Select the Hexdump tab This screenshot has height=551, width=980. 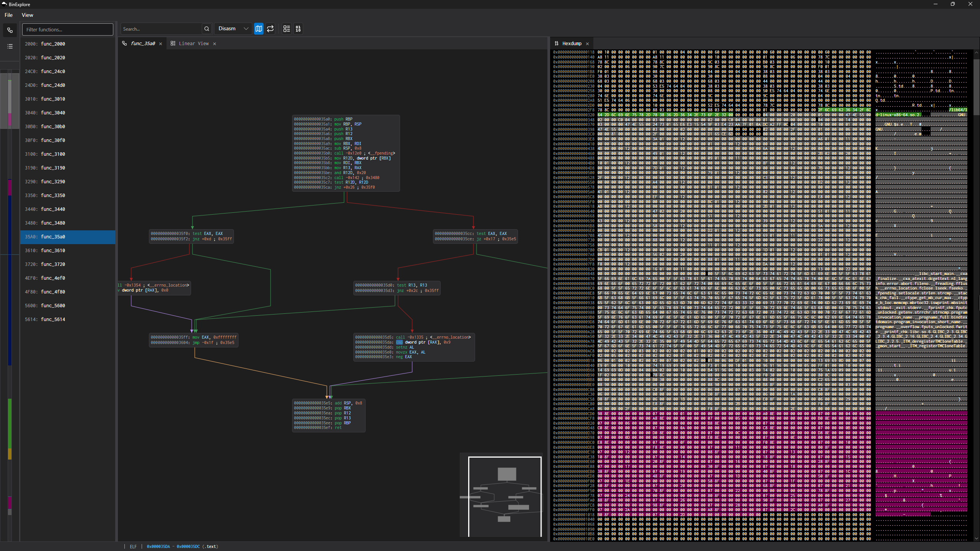click(x=572, y=44)
